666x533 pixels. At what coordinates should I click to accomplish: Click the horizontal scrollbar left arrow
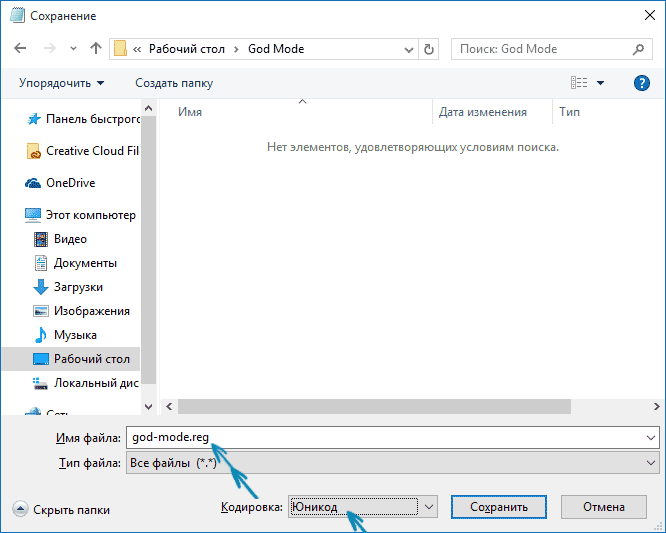pos(169,406)
